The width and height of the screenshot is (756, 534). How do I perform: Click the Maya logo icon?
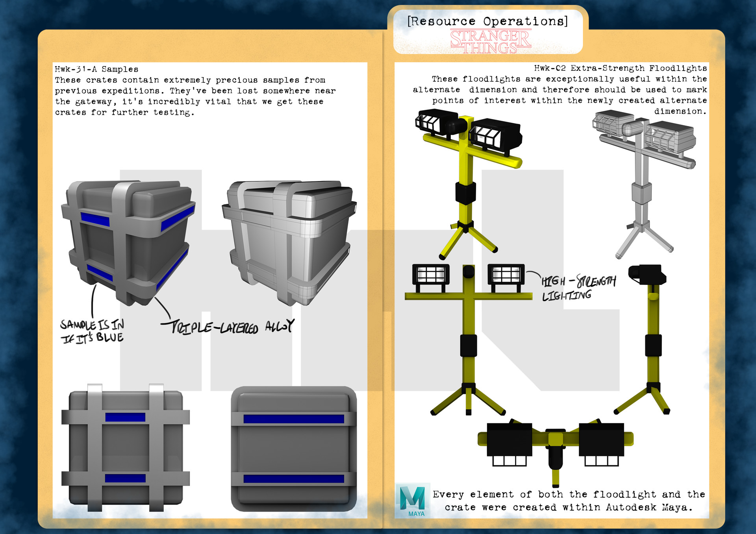[412, 500]
